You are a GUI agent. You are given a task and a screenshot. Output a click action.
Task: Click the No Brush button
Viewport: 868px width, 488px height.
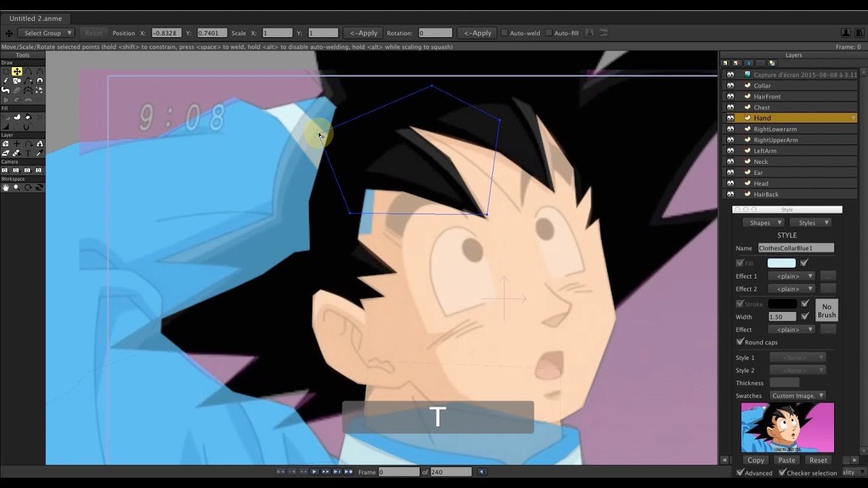827,310
